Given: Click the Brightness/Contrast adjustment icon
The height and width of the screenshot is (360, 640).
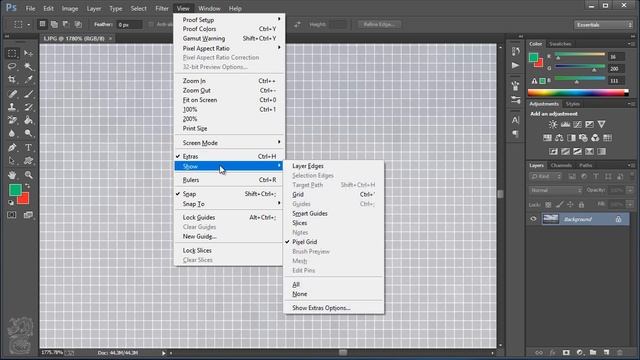Looking at the screenshot, I should tap(553, 124).
